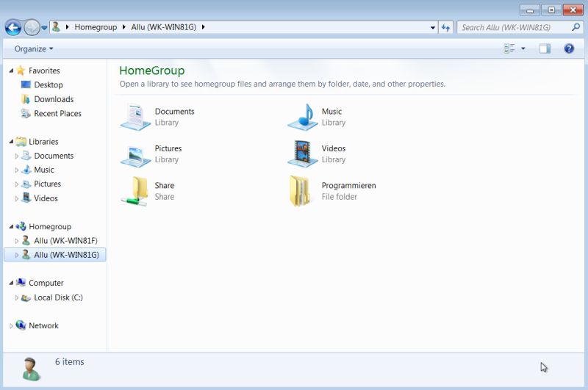Click the Share item name
Image resolution: width=588 pixels, height=390 pixels.
(x=164, y=186)
